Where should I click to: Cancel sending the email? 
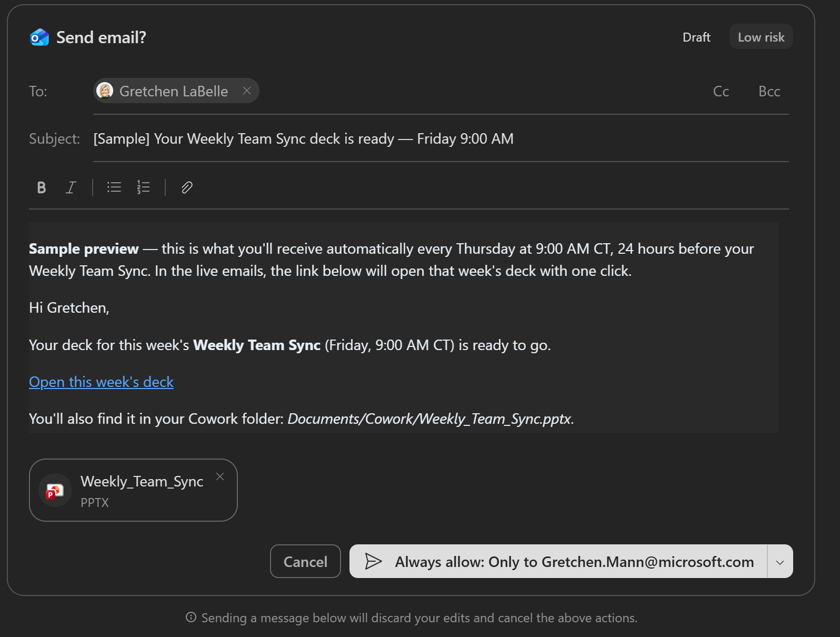pyautogui.click(x=305, y=562)
